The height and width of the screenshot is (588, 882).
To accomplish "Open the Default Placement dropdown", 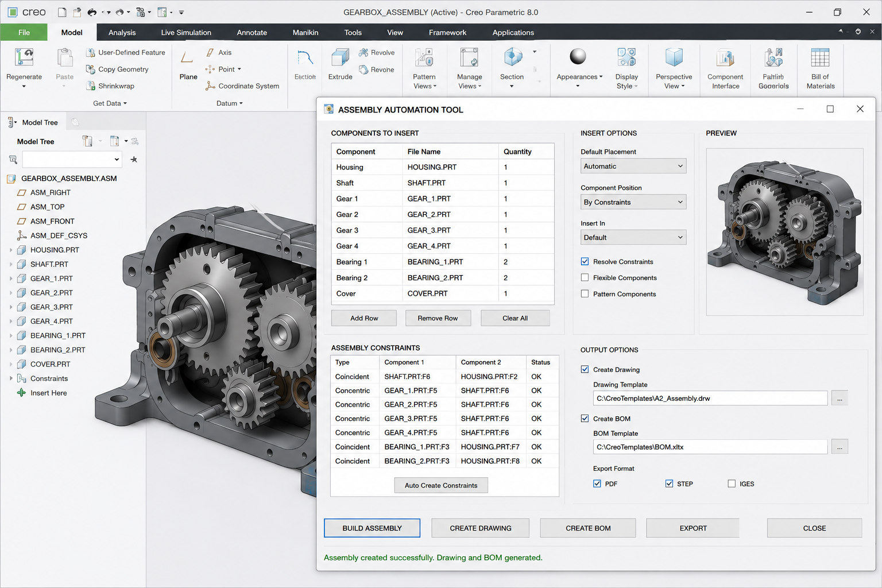I will 633,166.
